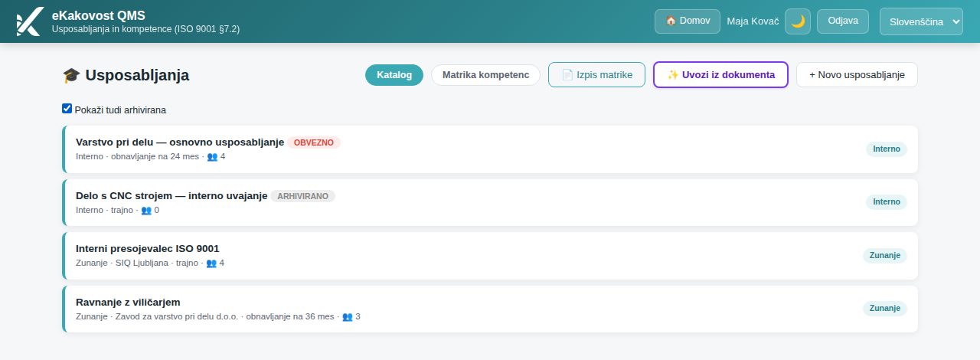Click participants icon on Delo s CNC strojem row

[146, 210]
